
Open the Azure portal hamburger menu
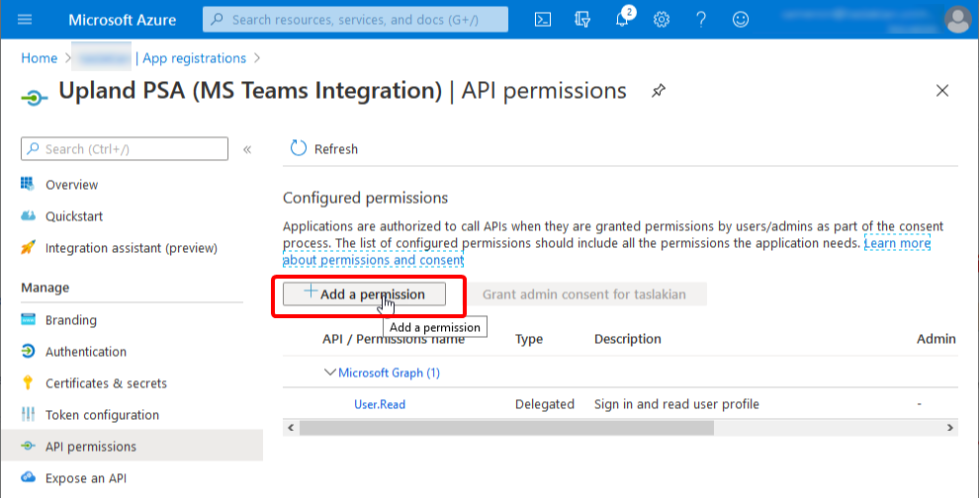(25, 20)
